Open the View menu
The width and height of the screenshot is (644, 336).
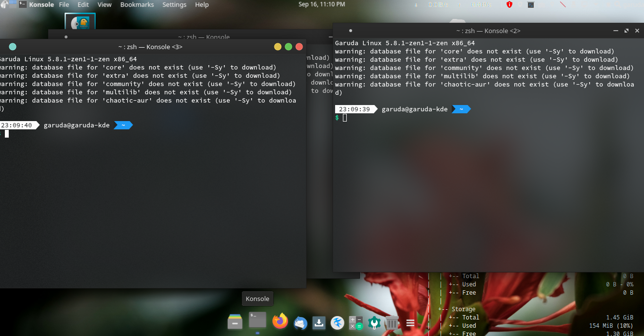[104, 4]
